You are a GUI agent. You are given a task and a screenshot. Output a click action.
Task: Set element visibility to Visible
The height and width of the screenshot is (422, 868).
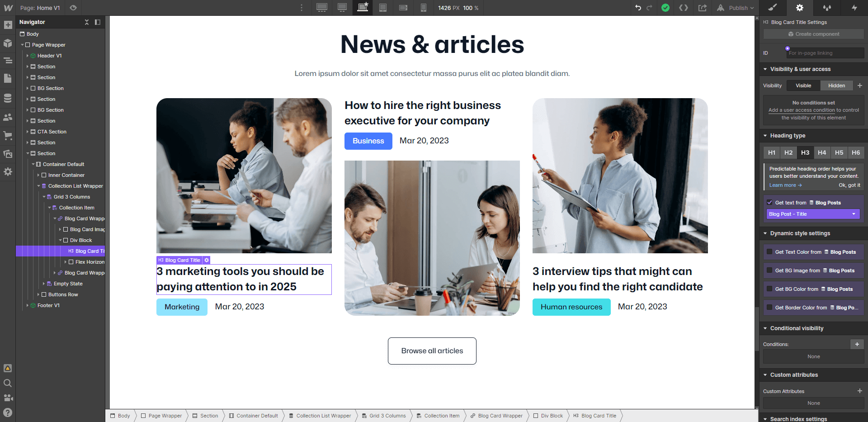803,85
